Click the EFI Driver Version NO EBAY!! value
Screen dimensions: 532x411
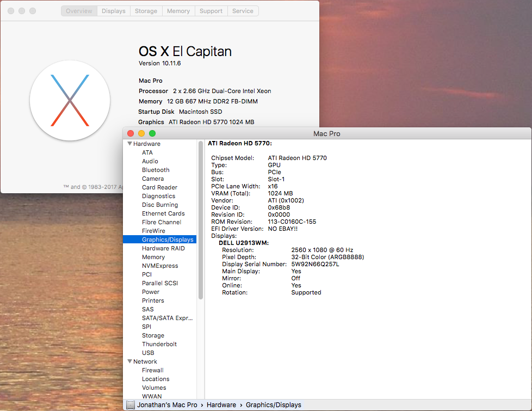tap(283, 229)
